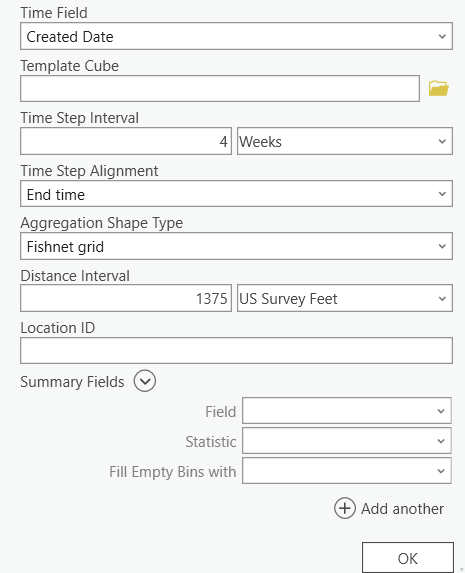Screen dimensions: 465x573
Task: Click in the Location ID input box
Action: (x=236, y=350)
